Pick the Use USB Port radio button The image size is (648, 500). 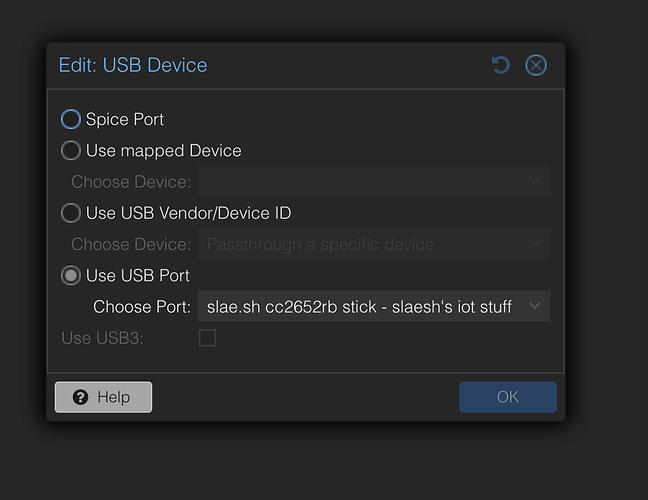point(71,275)
